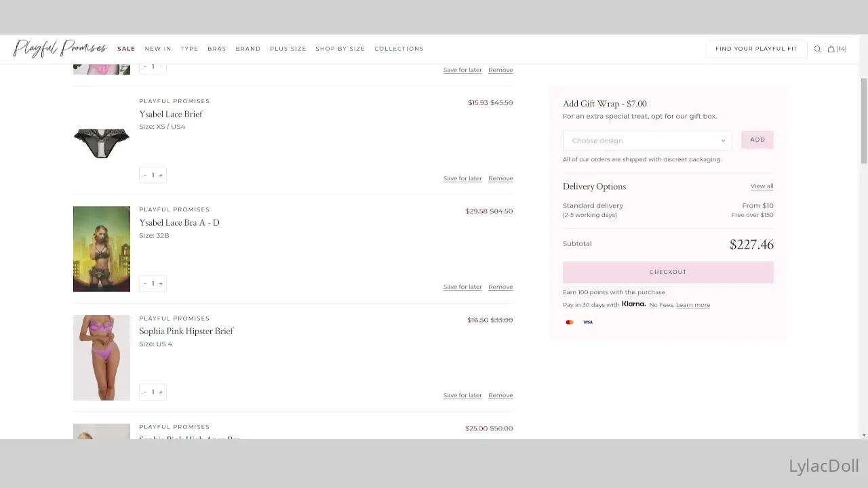Click the $16.50 sale price
The width and height of the screenshot is (868, 488).
click(477, 320)
